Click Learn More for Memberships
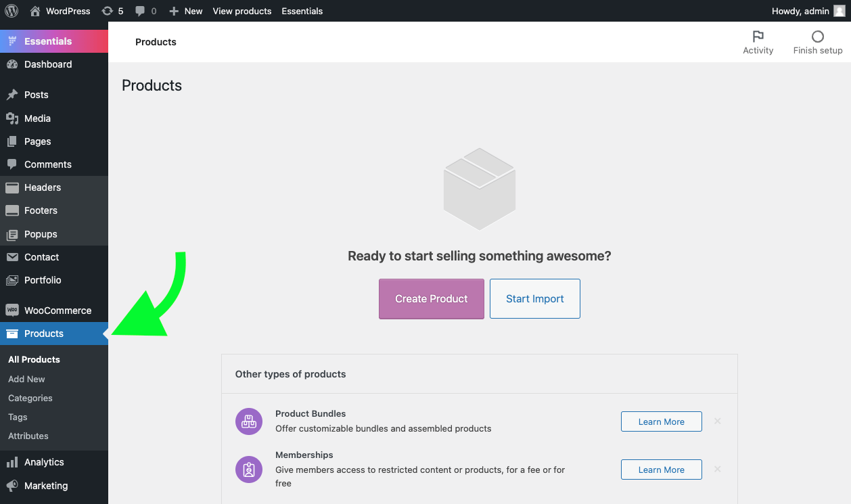Viewport: 851px width, 504px height. [x=662, y=469]
